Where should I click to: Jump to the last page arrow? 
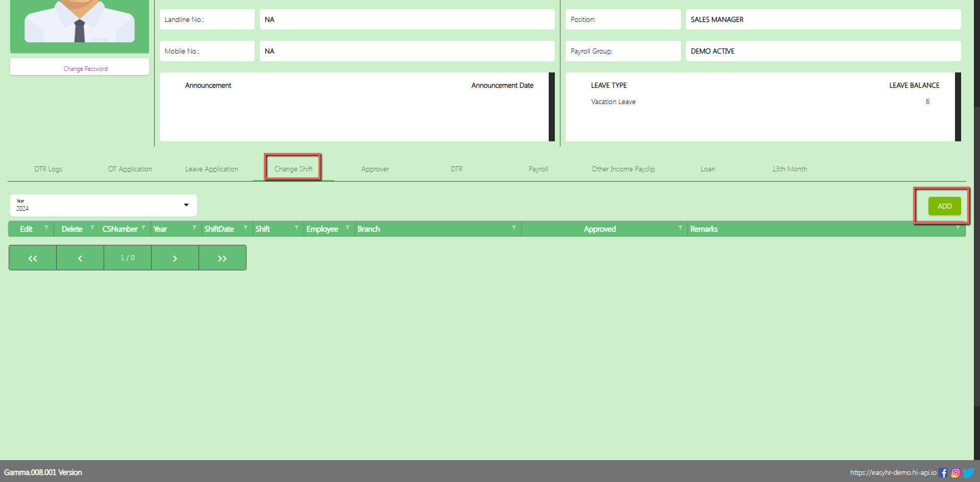tap(223, 258)
